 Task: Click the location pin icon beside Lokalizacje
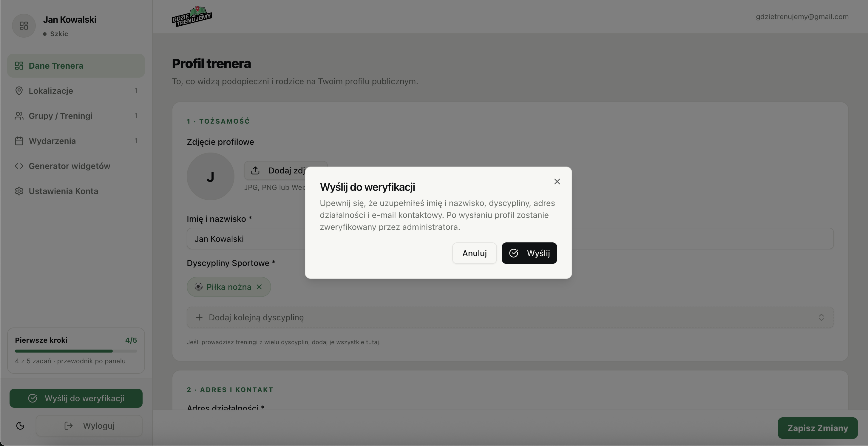click(19, 91)
